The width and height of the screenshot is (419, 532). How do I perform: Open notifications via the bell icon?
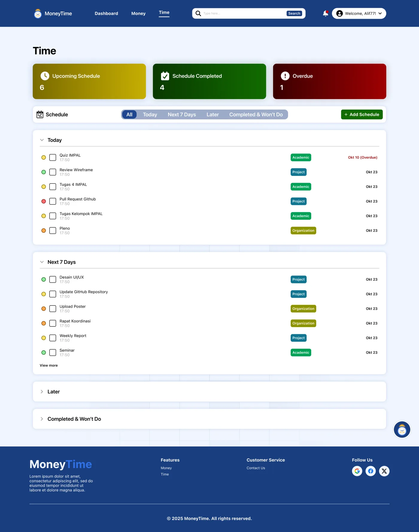tap(326, 13)
